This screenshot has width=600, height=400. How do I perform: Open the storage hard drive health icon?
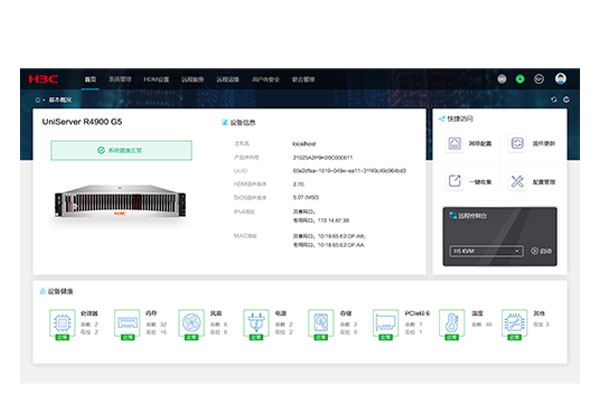pyautogui.click(x=321, y=324)
